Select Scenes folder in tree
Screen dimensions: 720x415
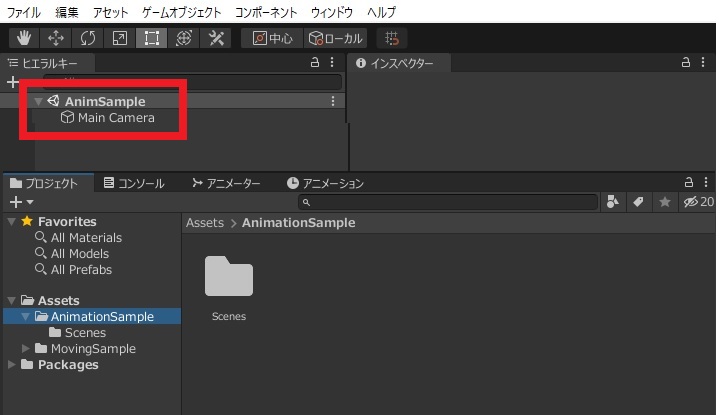click(x=78, y=333)
